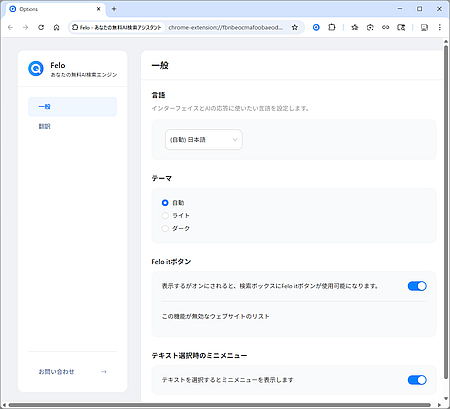Go to the browser home page
Viewport: 450px width, 409px height.
(56, 27)
